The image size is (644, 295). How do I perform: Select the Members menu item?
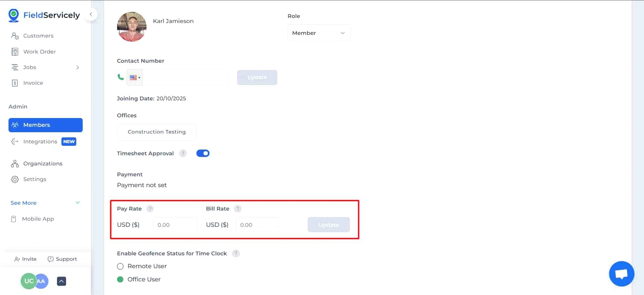click(x=45, y=125)
